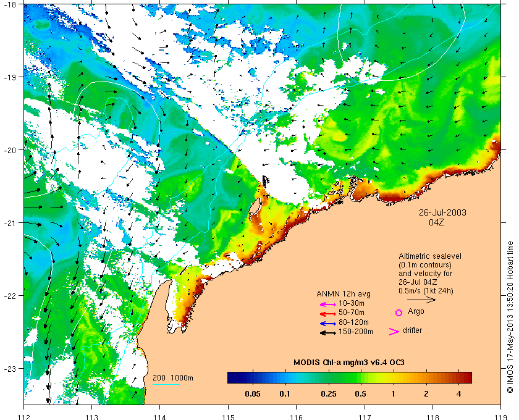Click the '50-70m' depth label
The image size is (519, 420).
point(351,313)
